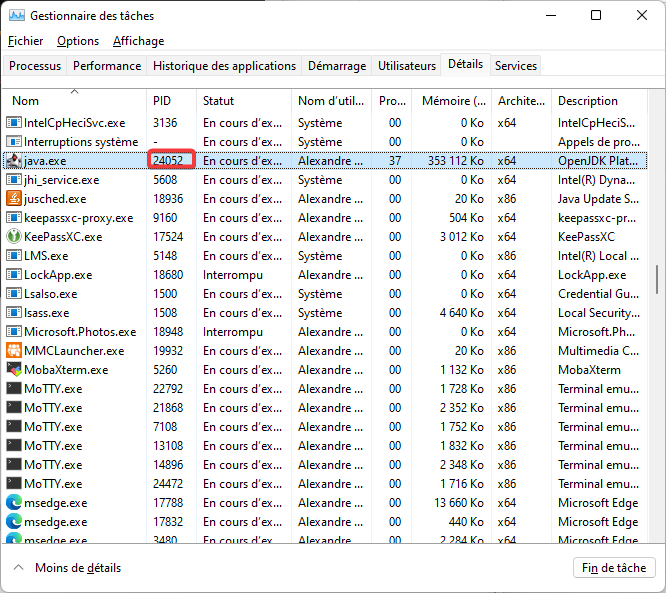Image resolution: width=666 pixels, height=593 pixels.
Task: Click the msedge.exe icon for PID 17788
Action: 14,503
